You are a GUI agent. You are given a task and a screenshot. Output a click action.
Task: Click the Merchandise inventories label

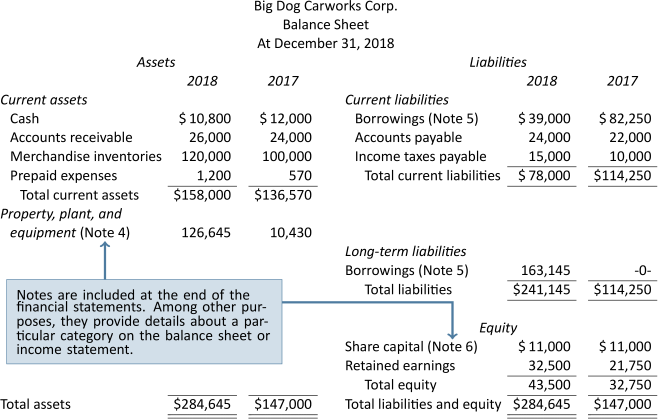tap(86, 157)
